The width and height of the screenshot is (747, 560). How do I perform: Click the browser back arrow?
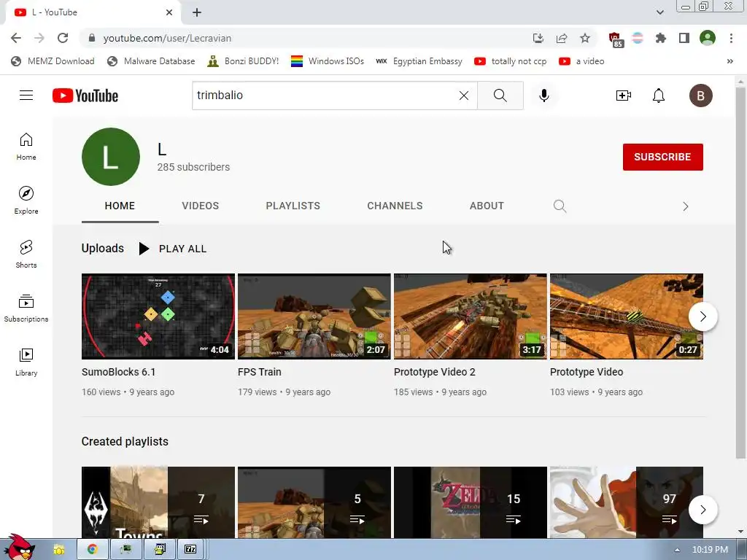pos(16,38)
